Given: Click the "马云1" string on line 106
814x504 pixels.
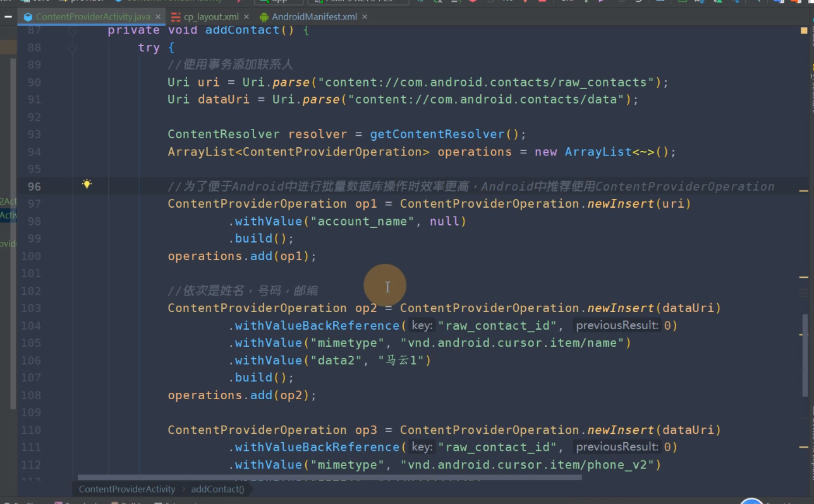Looking at the screenshot, I should tap(400, 360).
